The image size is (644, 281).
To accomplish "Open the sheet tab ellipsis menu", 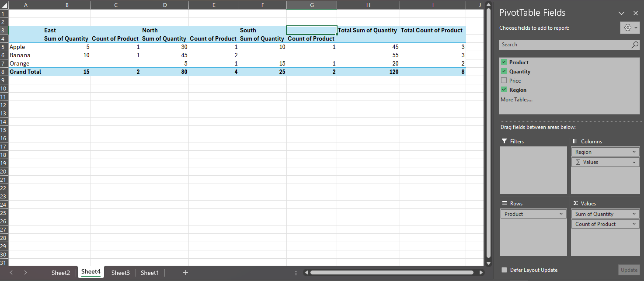I will [296, 272].
